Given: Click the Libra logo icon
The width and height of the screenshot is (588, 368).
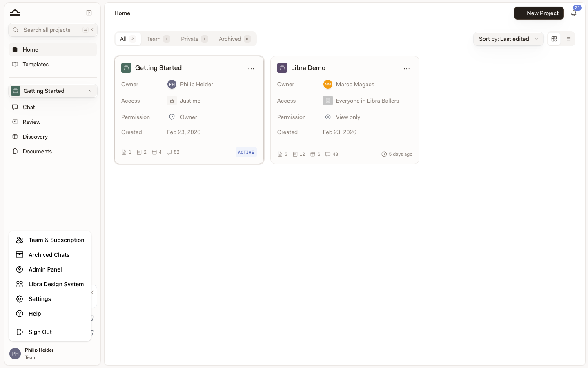Looking at the screenshot, I should click(x=15, y=13).
